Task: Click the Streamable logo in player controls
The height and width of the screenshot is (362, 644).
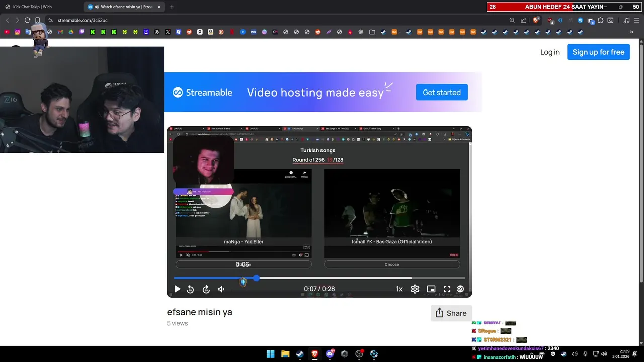Action: point(460,289)
